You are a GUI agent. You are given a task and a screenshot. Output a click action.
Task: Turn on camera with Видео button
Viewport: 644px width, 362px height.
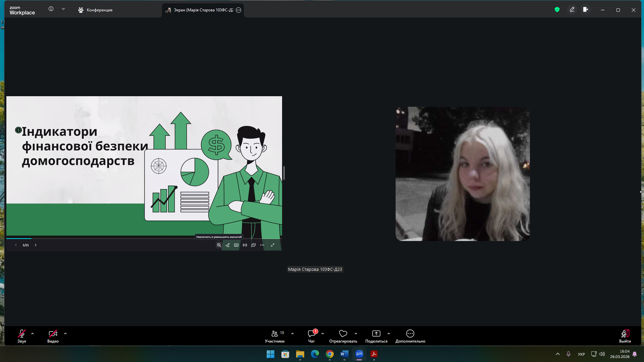53,336
